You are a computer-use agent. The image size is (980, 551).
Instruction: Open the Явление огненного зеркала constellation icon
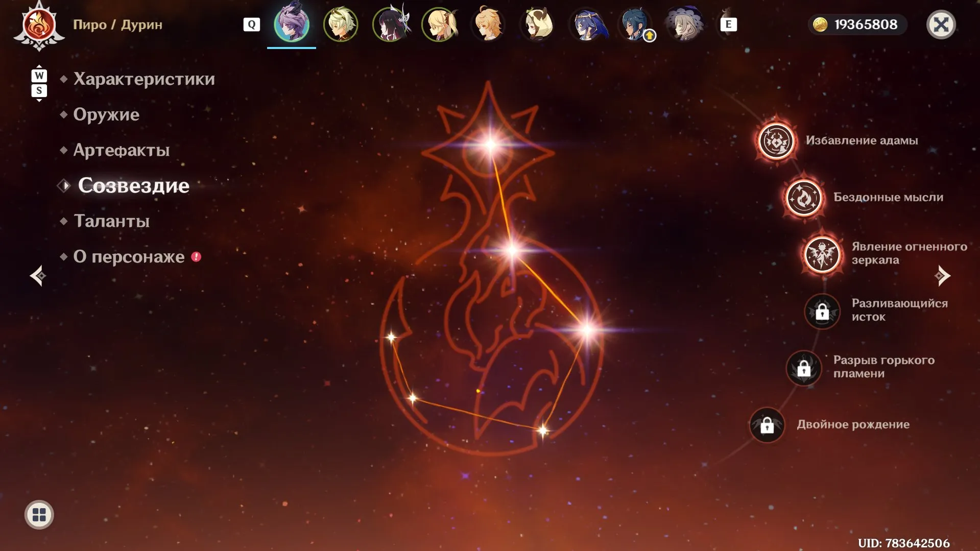pyautogui.click(x=822, y=254)
